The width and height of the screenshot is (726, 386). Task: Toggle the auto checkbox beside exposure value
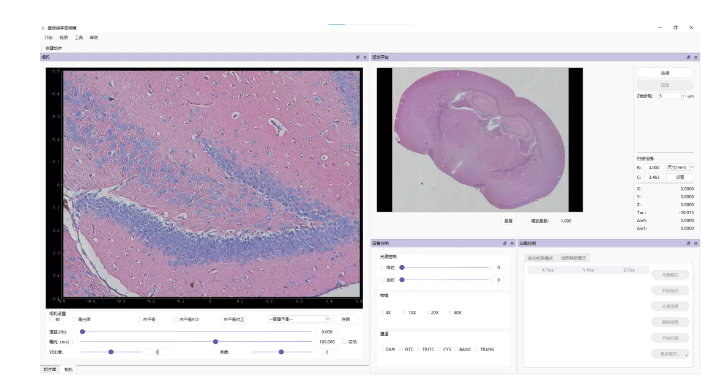tap(344, 342)
